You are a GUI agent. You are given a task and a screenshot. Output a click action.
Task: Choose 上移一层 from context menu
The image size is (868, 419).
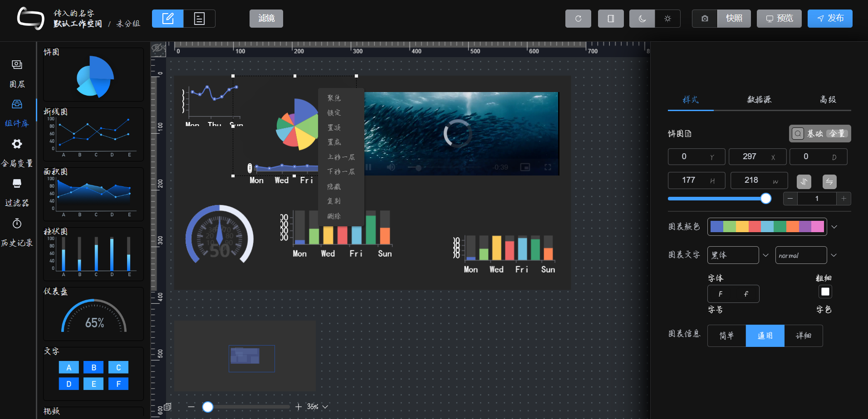click(341, 157)
